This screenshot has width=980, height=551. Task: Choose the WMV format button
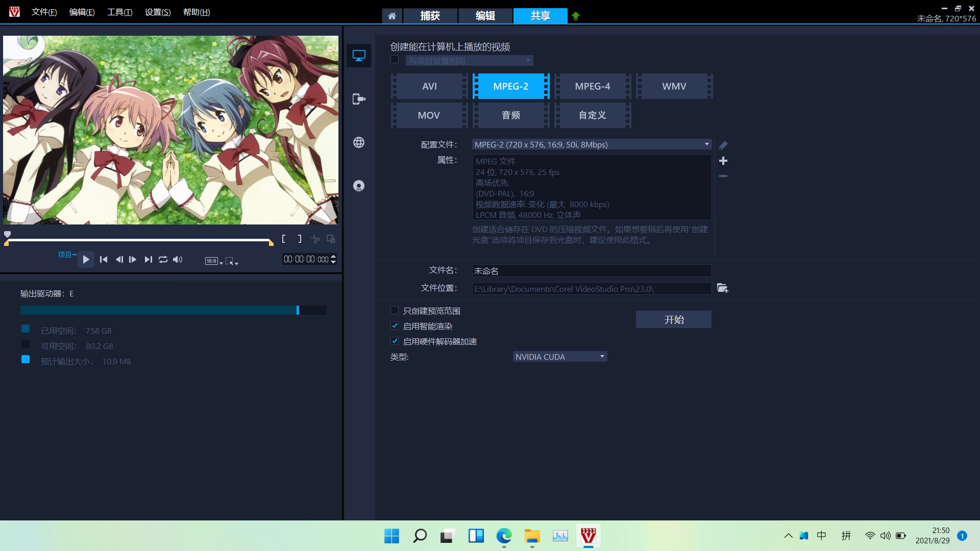point(674,86)
